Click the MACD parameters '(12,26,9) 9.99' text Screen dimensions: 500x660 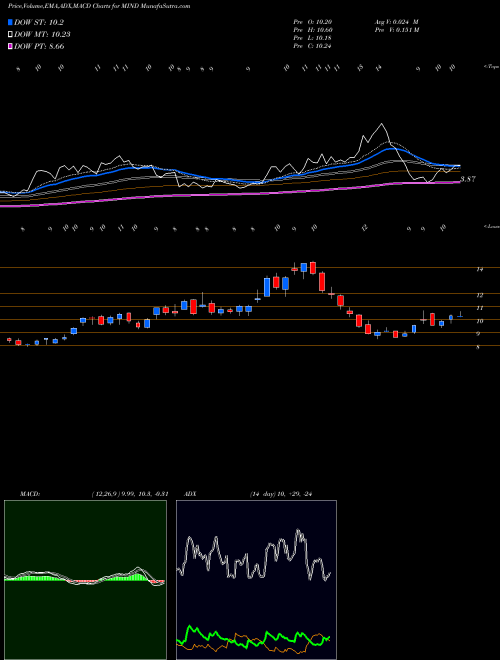click(130, 494)
